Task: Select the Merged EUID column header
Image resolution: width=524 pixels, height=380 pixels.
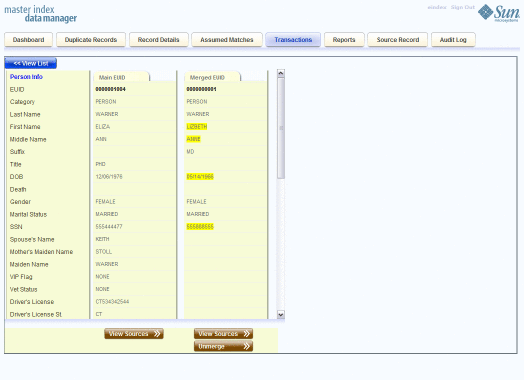Action: [212, 77]
